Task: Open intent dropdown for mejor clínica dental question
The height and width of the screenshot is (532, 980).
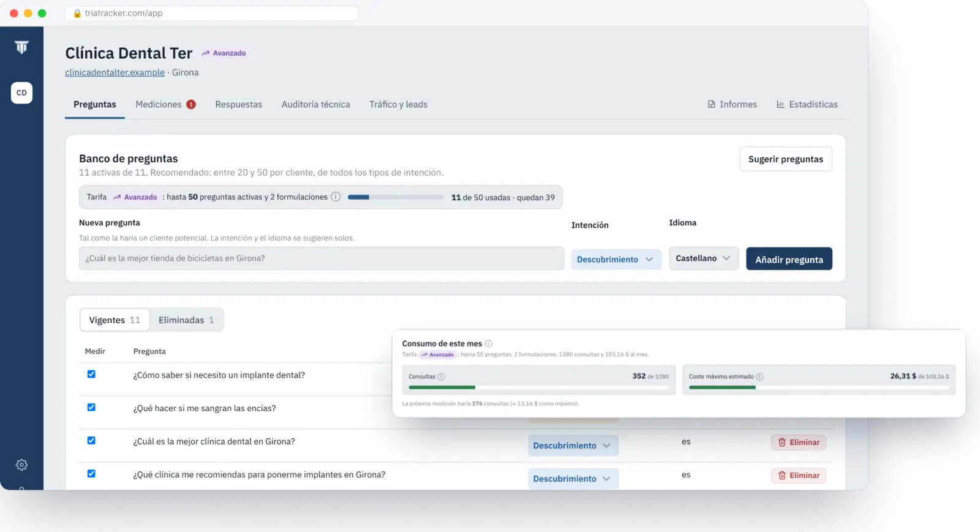Action: tap(573, 445)
